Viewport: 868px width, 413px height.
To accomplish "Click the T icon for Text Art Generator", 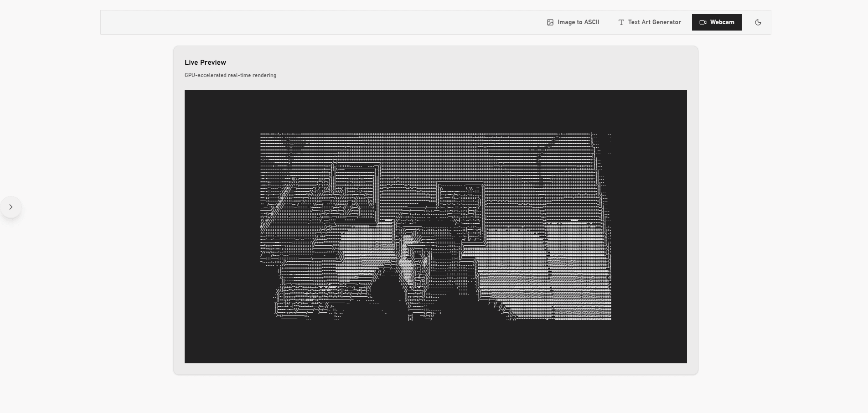I will click(x=621, y=22).
